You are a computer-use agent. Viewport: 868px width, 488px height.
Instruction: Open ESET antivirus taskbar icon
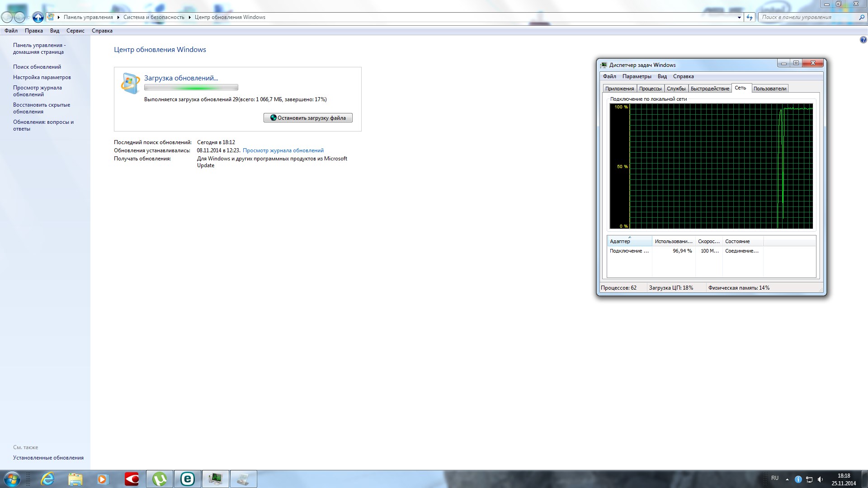(x=187, y=479)
